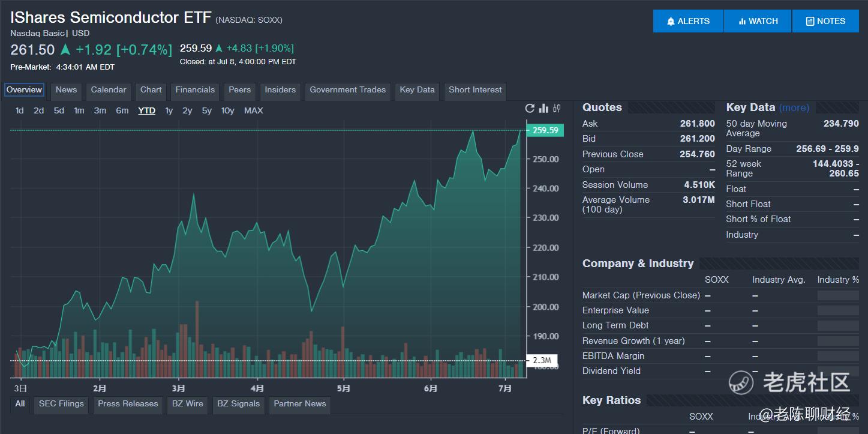Image resolution: width=868 pixels, height=434 pixels.
Task: Open the Short Interest tab
Action: 474,89
